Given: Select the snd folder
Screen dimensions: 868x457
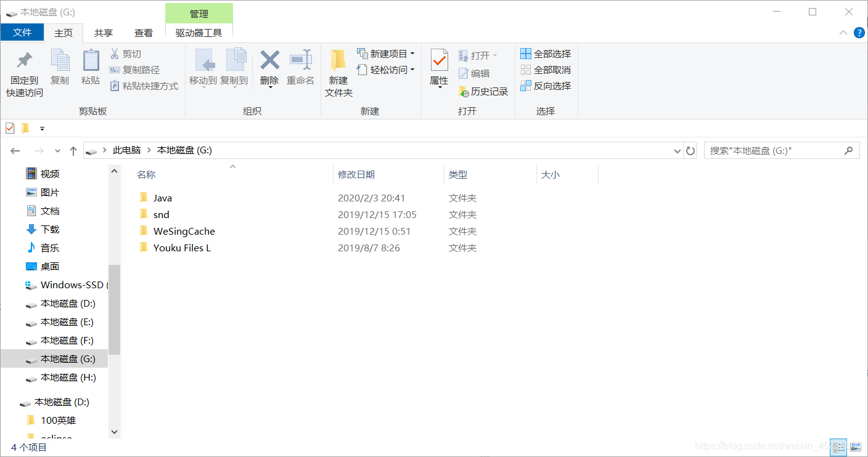Looking at the screenshot, I should (161, 215).
